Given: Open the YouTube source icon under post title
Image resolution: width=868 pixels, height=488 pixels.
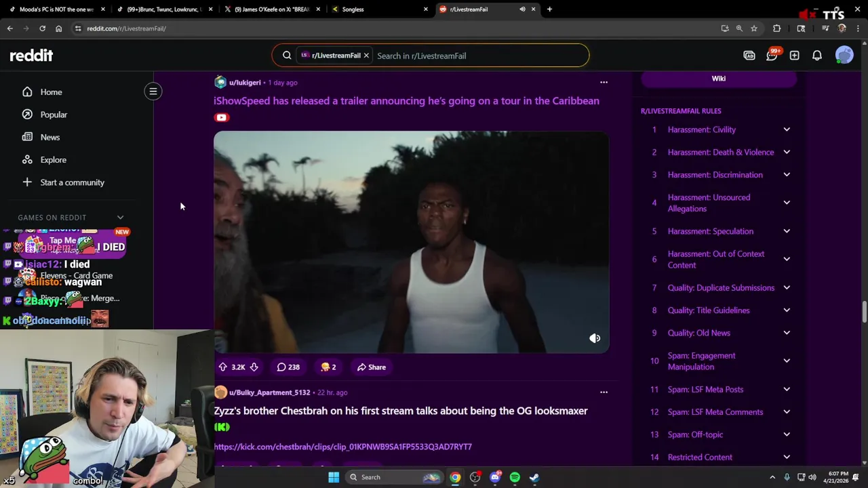Looking at the screenshot, I should (x=221, y=117).
